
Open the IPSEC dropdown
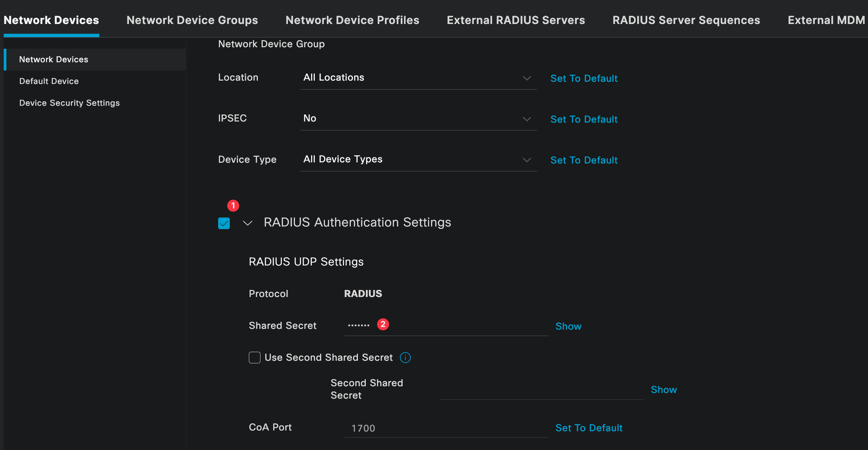[418, 119]
